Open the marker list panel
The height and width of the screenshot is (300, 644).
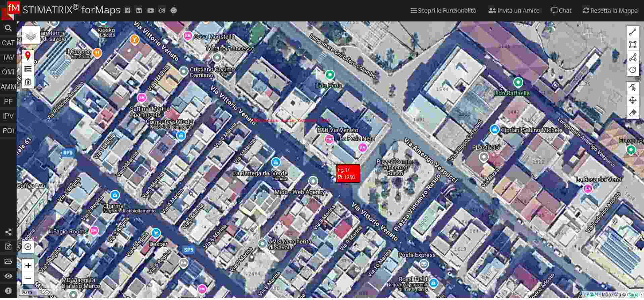(28, 69)
